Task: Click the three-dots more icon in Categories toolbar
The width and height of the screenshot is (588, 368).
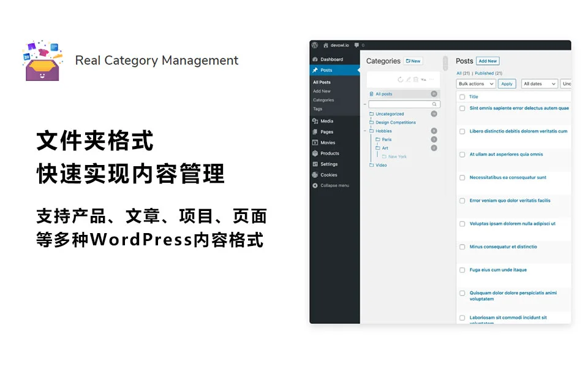Action: (432, 80)
